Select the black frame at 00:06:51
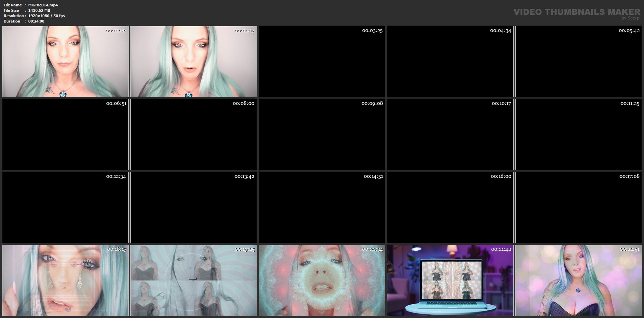Image resolution: width=644 pixels, height=318 pixels. coord(65,134)
